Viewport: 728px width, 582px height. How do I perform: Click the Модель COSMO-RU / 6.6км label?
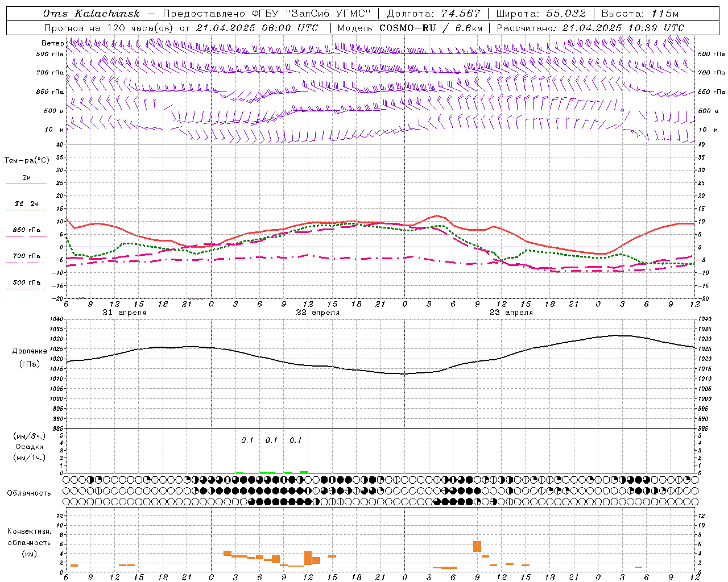click(x=410, y=28)
